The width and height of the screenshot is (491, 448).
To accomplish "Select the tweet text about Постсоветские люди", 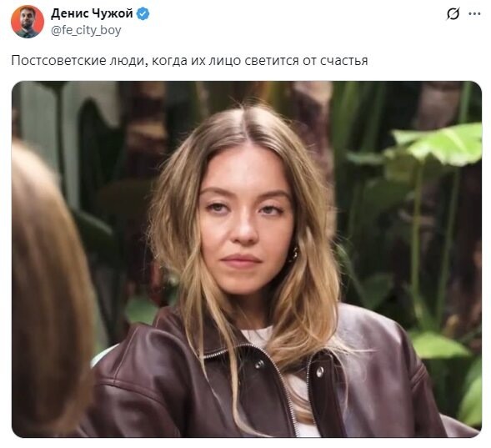I will [189, 60].
